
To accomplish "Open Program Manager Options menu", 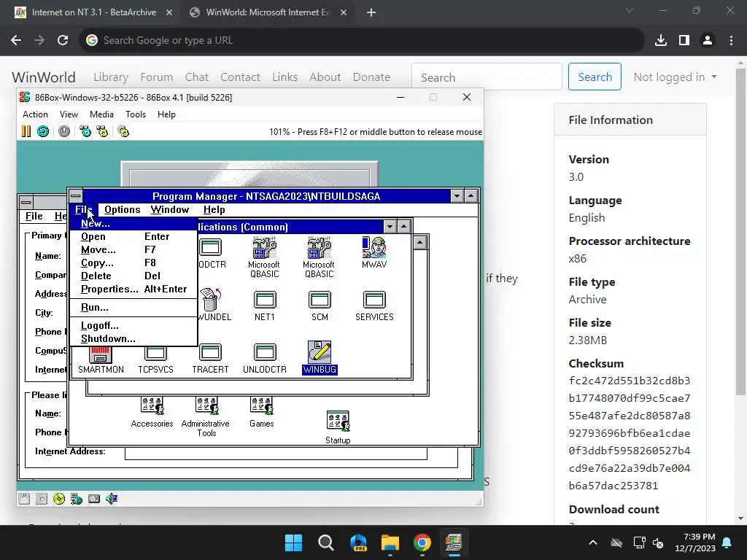I will (122, 209).
